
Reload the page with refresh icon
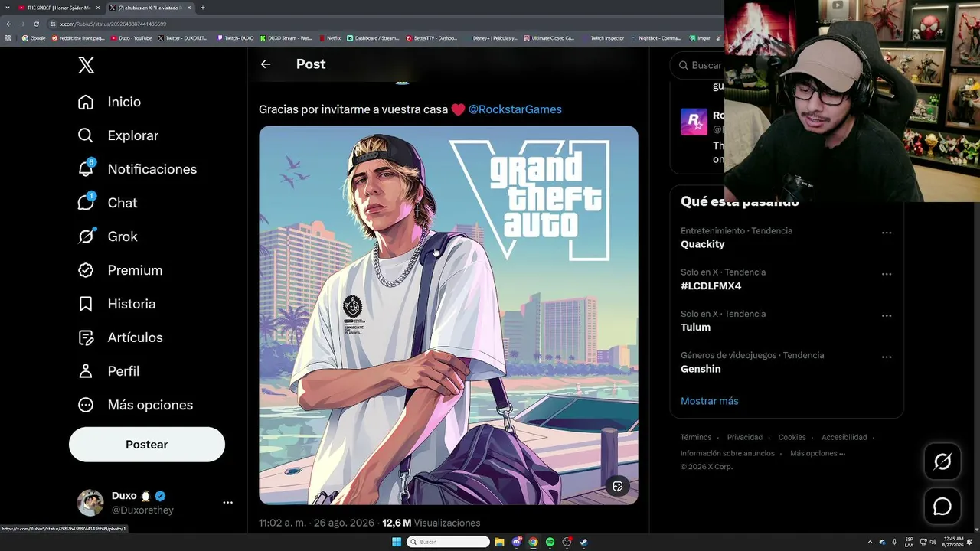point(36,24)
